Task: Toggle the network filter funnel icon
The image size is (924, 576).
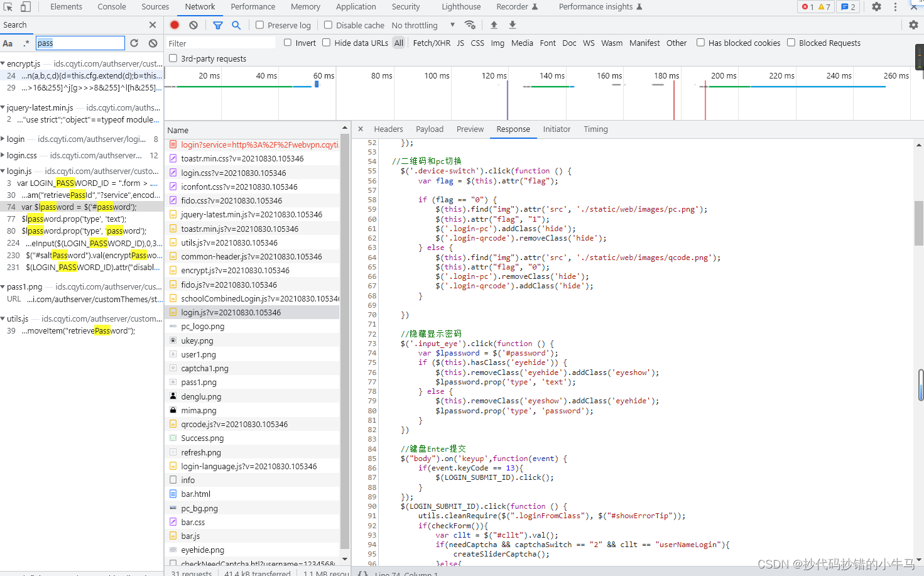Action: pyautogui.click(x=218, y=25)
